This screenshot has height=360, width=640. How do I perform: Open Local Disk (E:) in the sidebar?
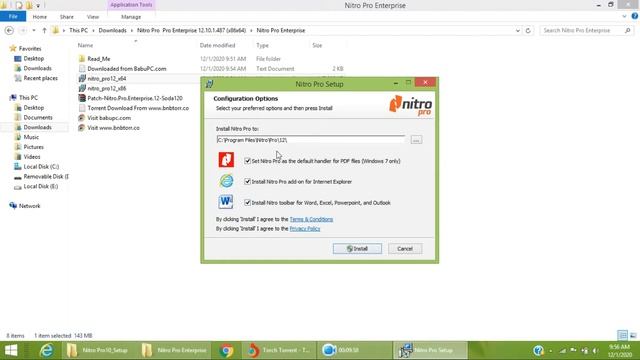tap(40, 186)
